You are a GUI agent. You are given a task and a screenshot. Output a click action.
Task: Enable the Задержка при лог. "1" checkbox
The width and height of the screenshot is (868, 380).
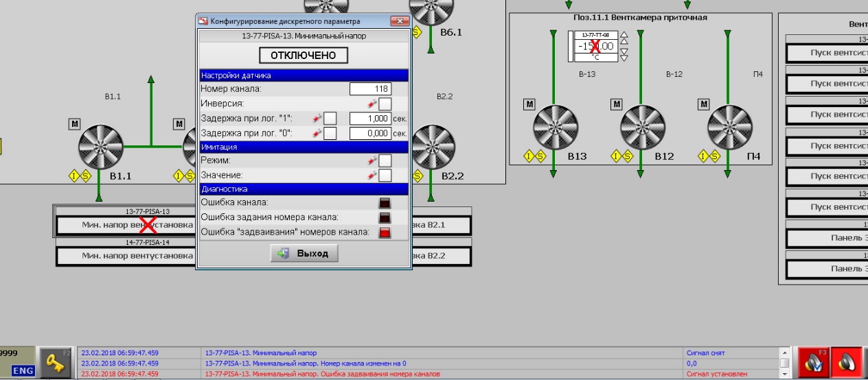[330, 119]
